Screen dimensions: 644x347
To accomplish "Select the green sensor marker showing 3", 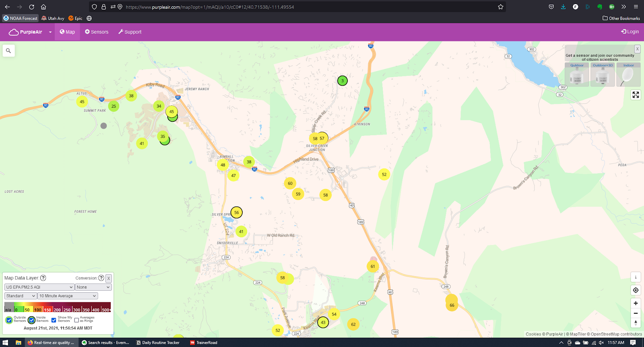I will [343, 81].
